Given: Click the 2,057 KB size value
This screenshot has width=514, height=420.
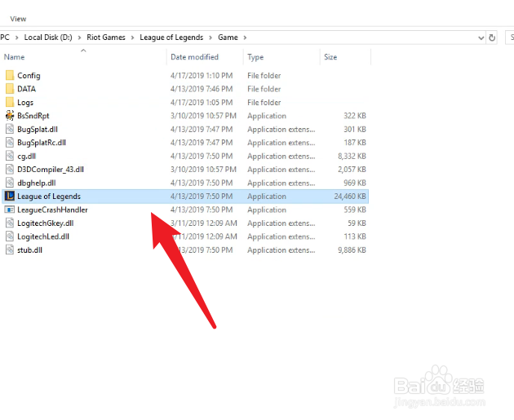Looking at the screenshot, I should [352, 170].
